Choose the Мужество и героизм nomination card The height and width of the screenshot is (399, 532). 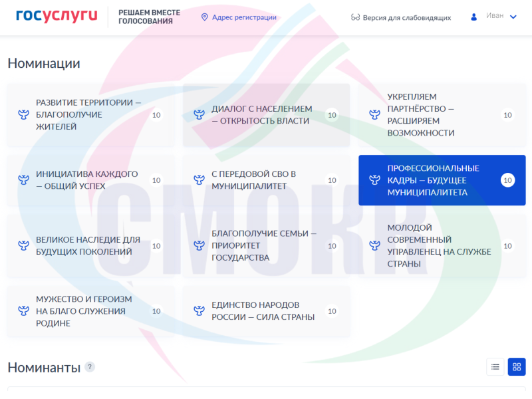(x=86, y=311)
